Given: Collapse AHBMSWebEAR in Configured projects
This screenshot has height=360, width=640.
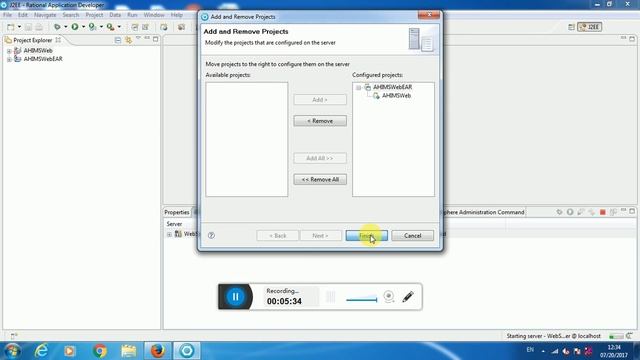Looking at the screenshot, I should 358,87.
